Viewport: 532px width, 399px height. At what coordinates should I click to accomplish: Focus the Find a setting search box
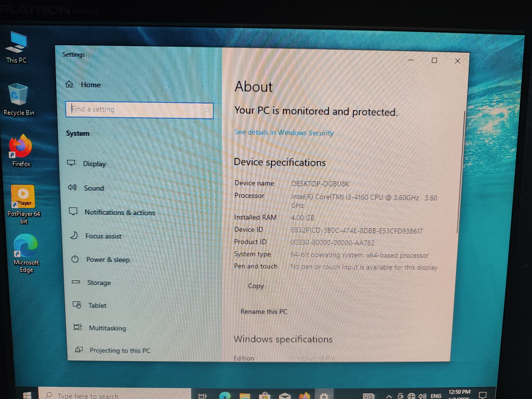coord(139,110)
